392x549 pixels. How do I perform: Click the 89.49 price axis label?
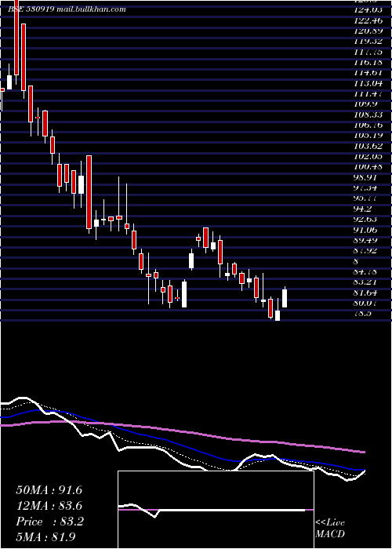(x=366, y=241)
